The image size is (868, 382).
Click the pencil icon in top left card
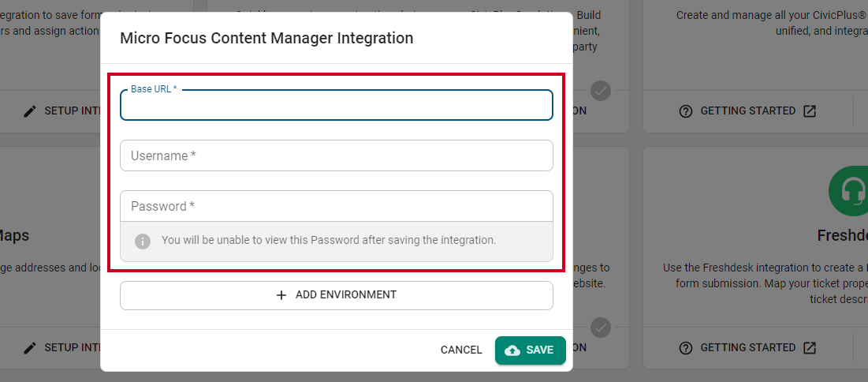(x=30, y=111)
